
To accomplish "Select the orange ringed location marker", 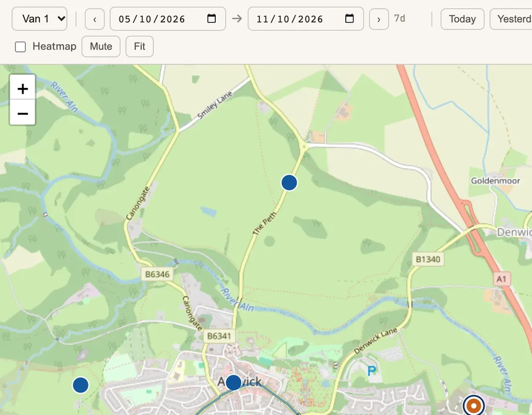I will tap(473, 405).
